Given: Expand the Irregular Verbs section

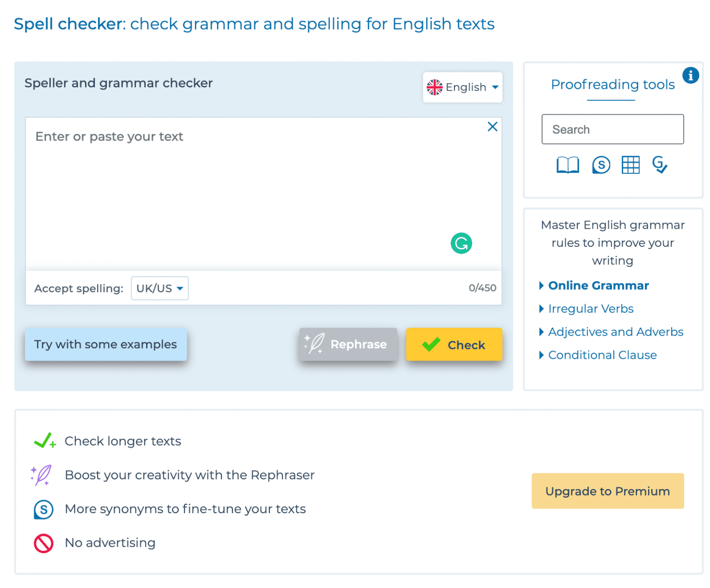Looking at the screenshot, I should 591,309.
